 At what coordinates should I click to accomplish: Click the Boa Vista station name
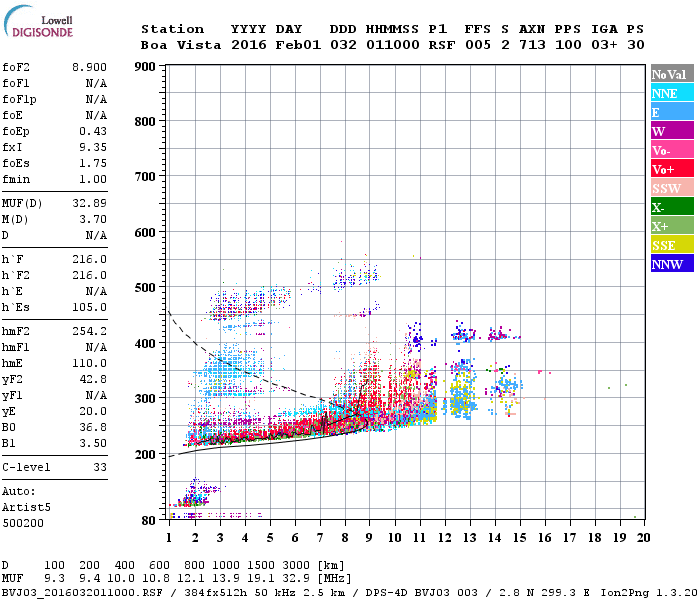(x=181, y=45)
